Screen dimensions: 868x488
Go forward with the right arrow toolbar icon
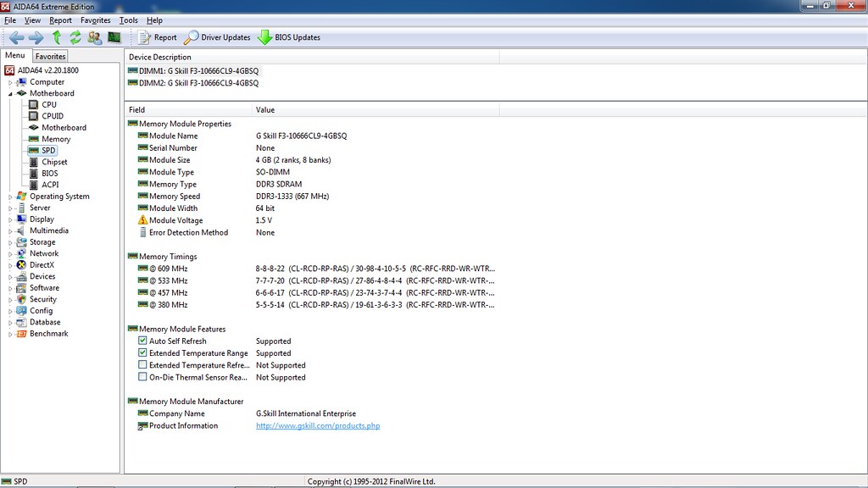(36, 37)
